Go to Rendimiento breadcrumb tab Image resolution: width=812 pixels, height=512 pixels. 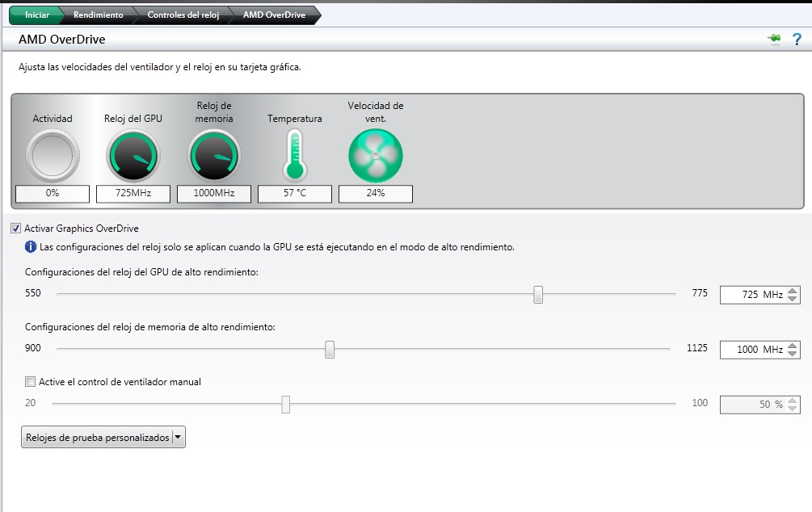[x=99, y=15]
